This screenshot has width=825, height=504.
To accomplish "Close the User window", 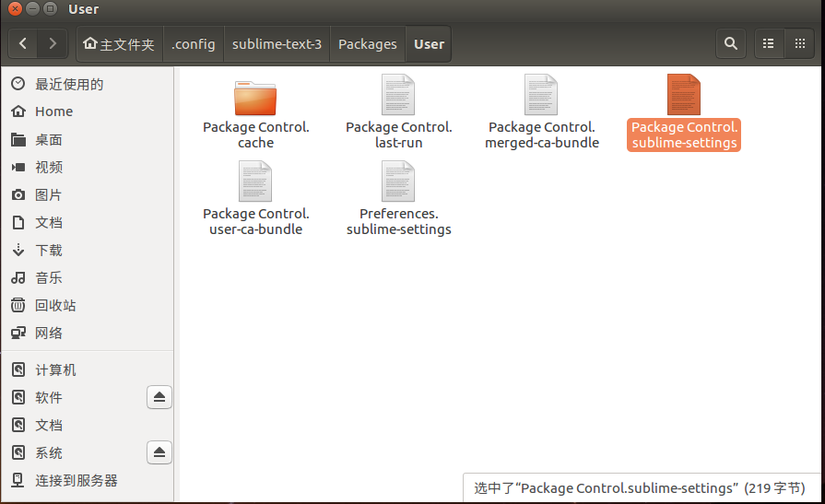I will pos(16,9).
